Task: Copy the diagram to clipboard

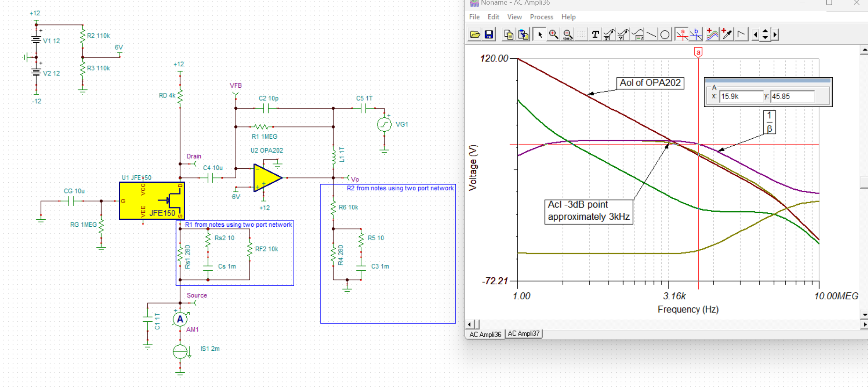Action: (x=508, y=35)
